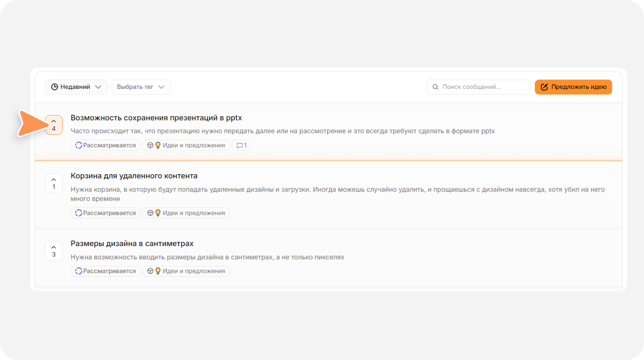
Task: Open the Корзина для удаленного контента post
Action: point(134,176)
